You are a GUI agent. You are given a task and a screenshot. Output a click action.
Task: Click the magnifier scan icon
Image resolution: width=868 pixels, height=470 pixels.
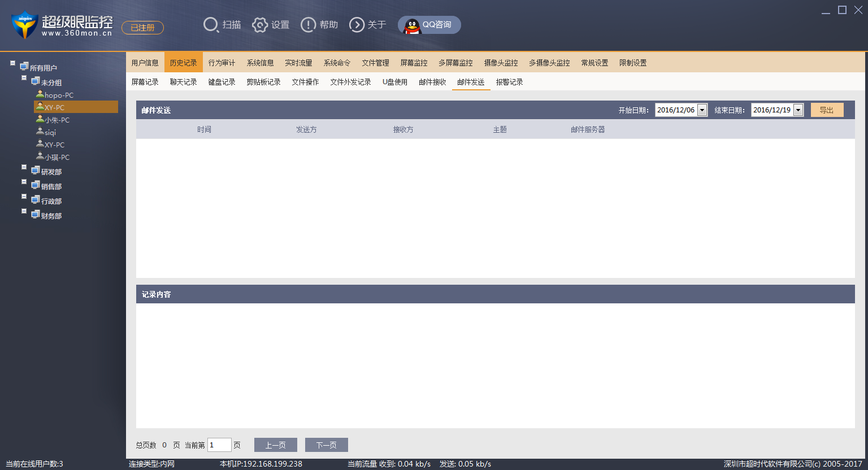[x=211, y=25]
